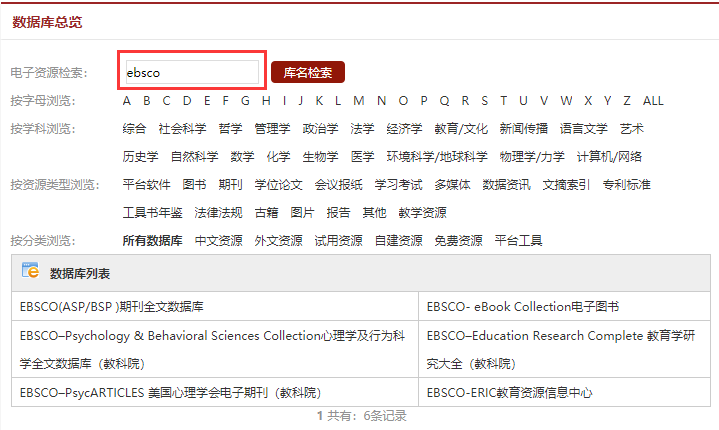Browse databases starting with letter S

tap(484, 101)
